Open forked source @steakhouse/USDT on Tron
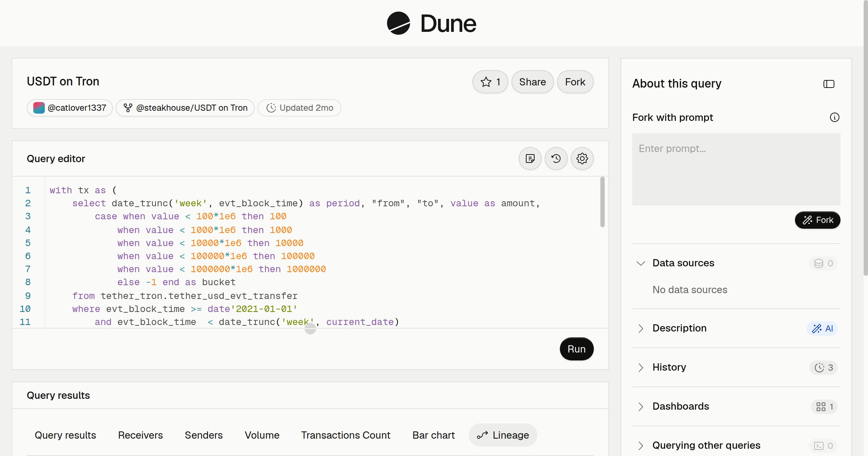The height and width of the screenshot is (456, 868). [185, 108]
